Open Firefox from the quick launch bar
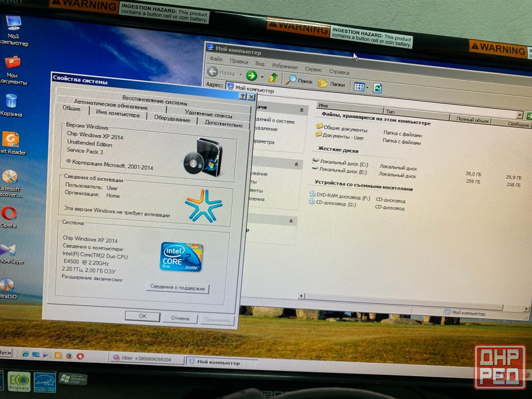 (69, 355)
